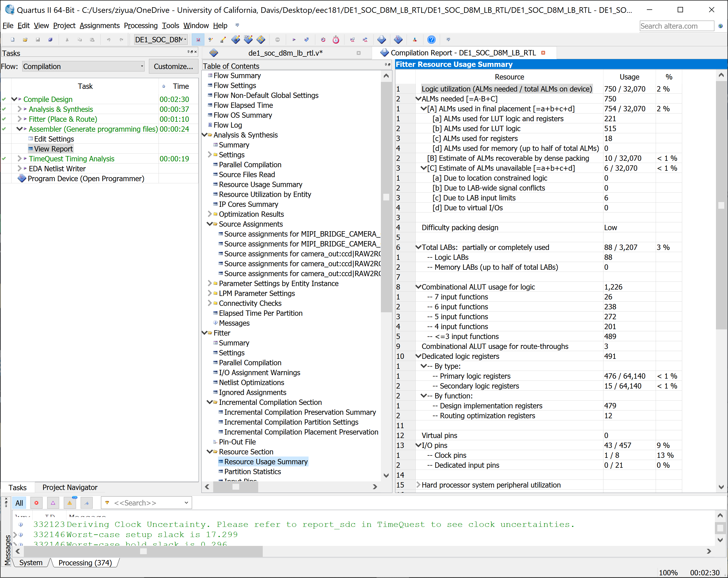Screen dimensions: 728x578
Task: Open Program Device task icon
Action: point(22,178)
